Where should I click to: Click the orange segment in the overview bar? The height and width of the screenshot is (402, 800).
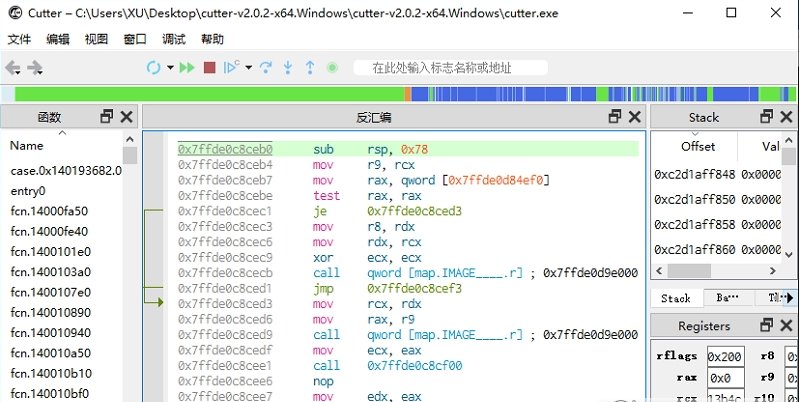pyautogui.click(x=408, y=94)
